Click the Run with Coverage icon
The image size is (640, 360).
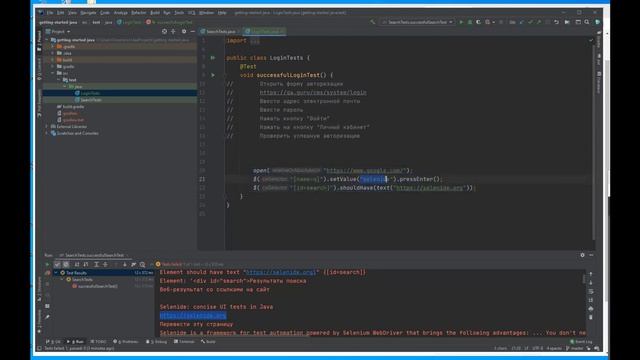tap(478, 22)
